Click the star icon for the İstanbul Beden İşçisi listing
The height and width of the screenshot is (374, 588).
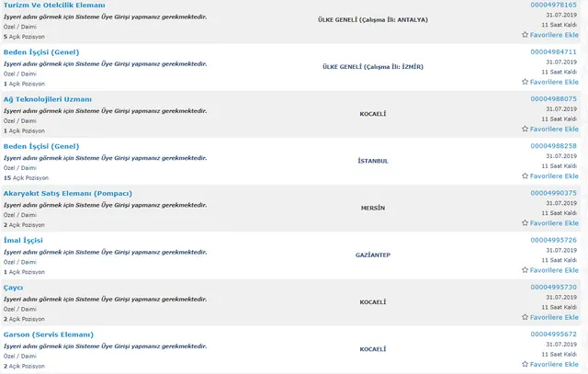pos(526,176)
